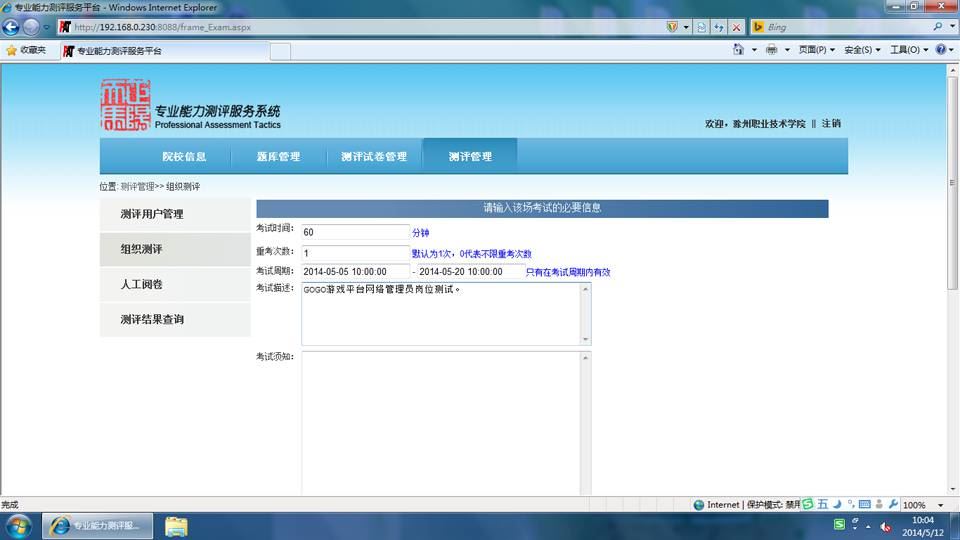Click inside the 考试描述 text area
The height and width of the screenshot is (540, 960).
coord(441,314)
